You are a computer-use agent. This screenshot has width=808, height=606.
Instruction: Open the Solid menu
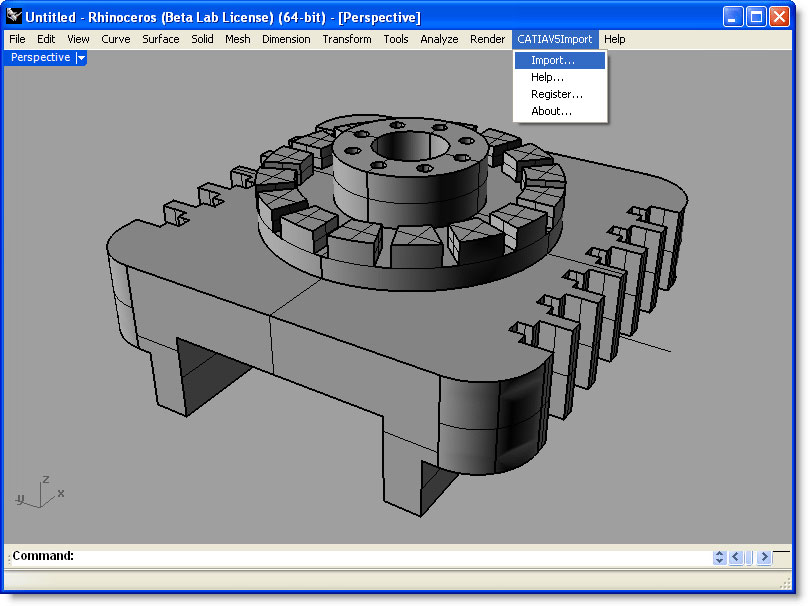[x=202, y=39]
